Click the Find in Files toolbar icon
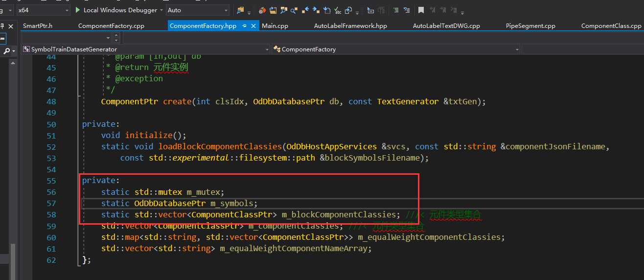644x280 pixels. (240, 10)
